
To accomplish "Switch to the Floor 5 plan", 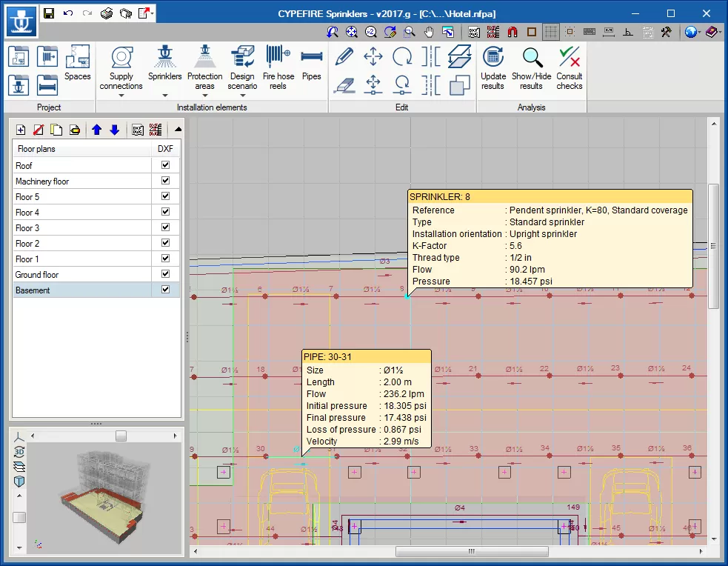I will point(83,197).
